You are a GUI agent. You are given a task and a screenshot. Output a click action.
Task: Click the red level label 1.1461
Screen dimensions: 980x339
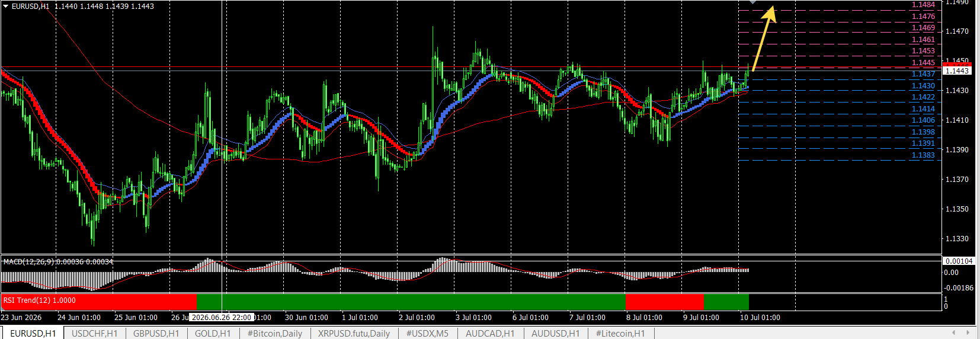pyautogui.click(x=923, y=40)
